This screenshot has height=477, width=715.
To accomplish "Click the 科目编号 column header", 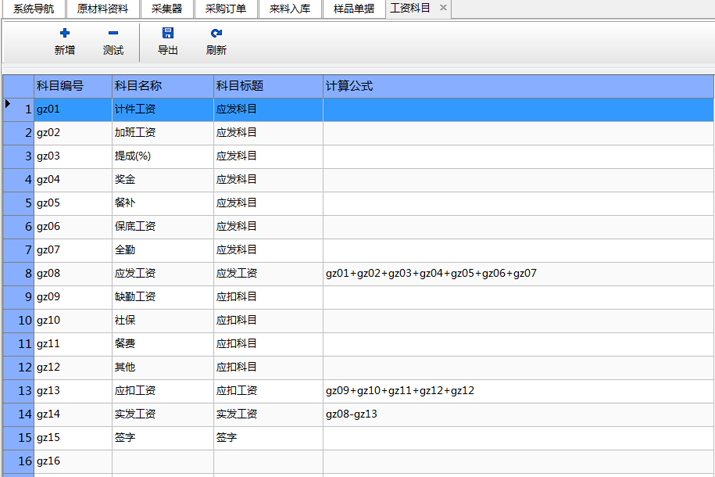I will point(73,86).
